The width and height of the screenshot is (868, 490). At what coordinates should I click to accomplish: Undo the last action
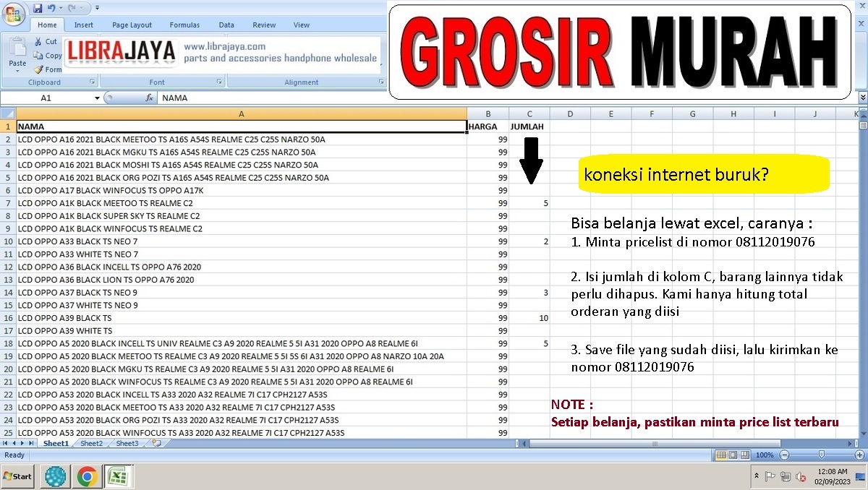pyautogui.click(x=51, y=8)
